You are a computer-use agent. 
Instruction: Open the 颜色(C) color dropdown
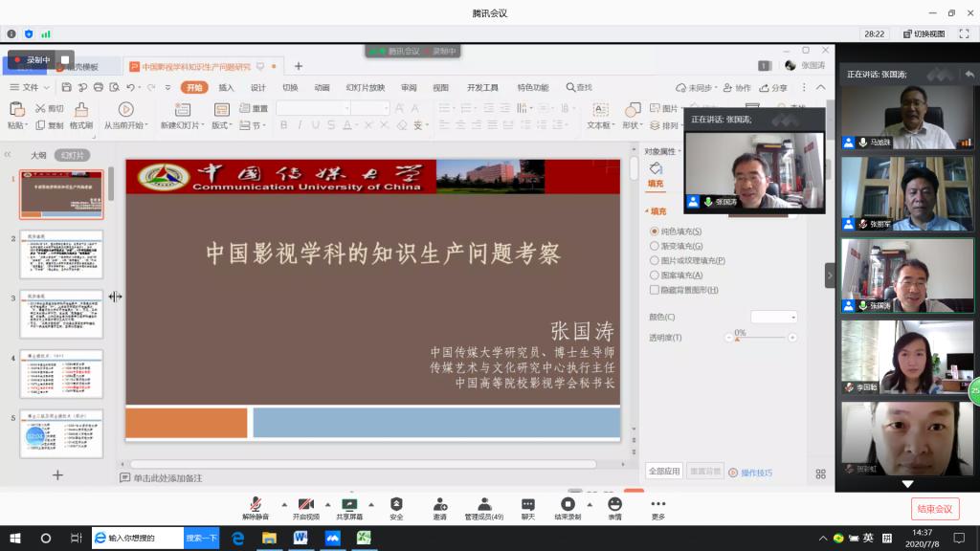pyautogui.click(x=773, y=317)
